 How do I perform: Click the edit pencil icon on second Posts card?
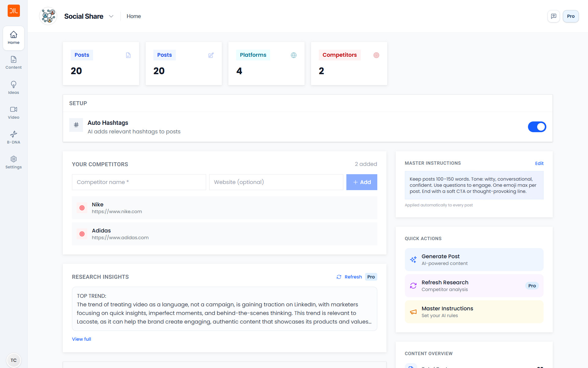[x=211, y=55]
